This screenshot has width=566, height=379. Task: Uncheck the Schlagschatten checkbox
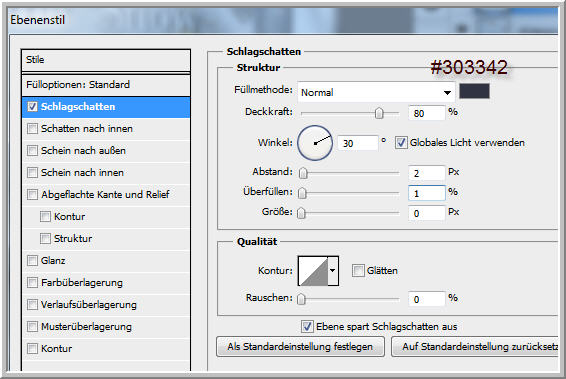32,106
